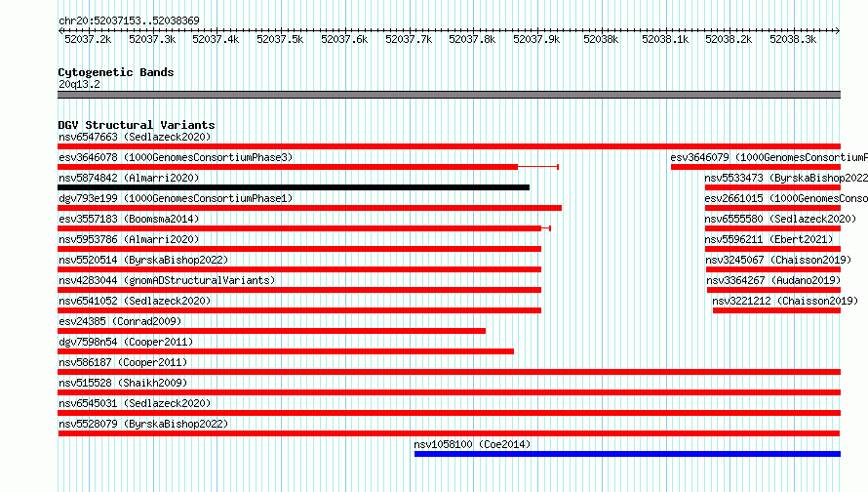Open dgv793e199 (1000GenomesConsortiumPhase1) label
The height and width of the screenshot is (492, 868).
pyautogui.click(x=176, y=198)
